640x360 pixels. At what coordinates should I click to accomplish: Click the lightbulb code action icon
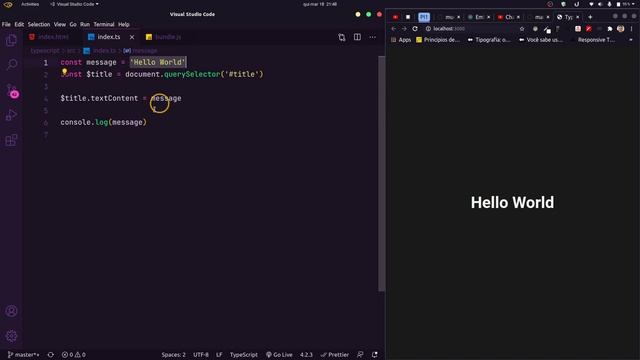pyautogui.click(x=64, y=71)
